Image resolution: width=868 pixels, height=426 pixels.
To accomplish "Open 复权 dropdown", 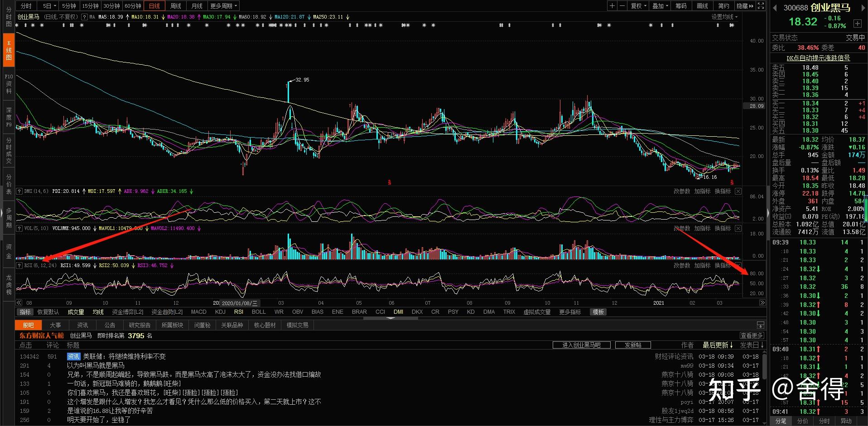I will pyautogui.click(x=639, y=6).
